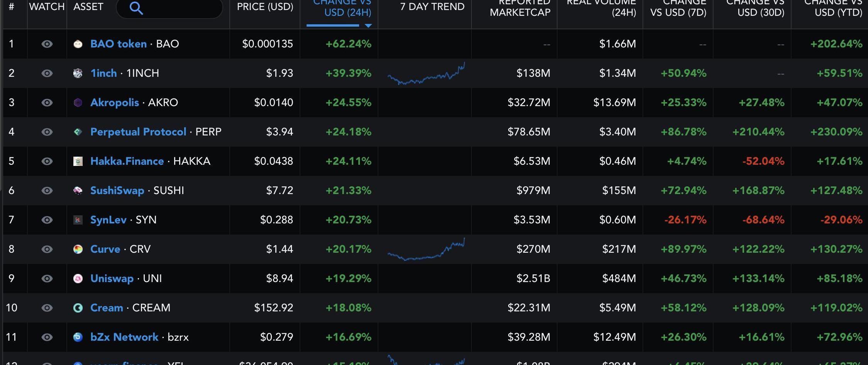The height and width of the screenshot is (365, 868).
Task: Click the SushiSwap logo icon
Action: tap(78, 191)
